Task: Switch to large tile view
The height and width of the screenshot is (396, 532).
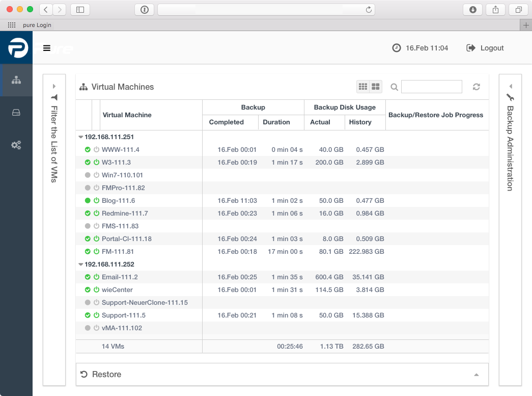Action: click(x=376, y=87)
